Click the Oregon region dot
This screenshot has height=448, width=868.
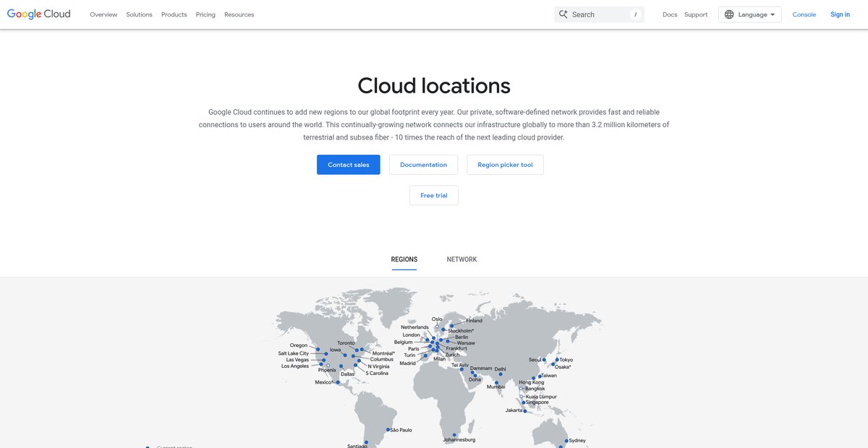(x=318, y=349)
